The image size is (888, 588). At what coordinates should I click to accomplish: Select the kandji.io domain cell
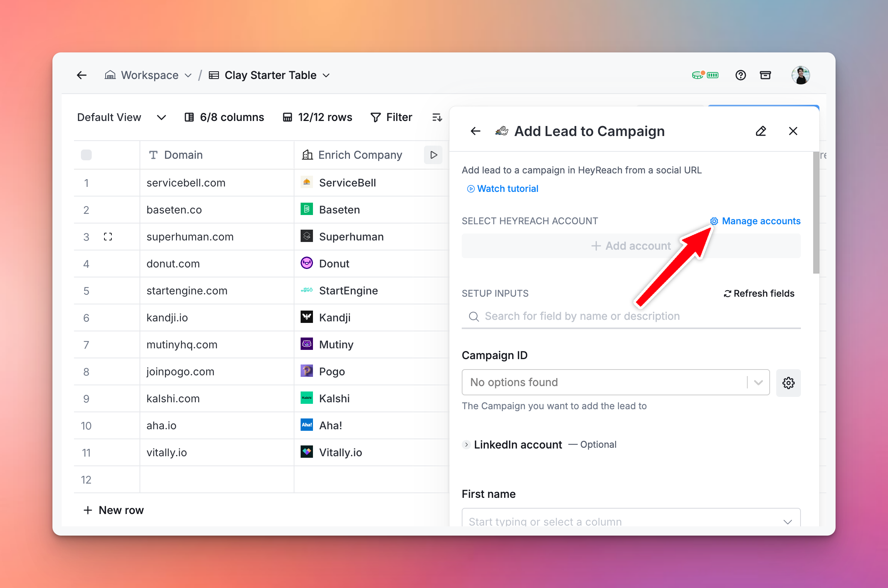217,318
